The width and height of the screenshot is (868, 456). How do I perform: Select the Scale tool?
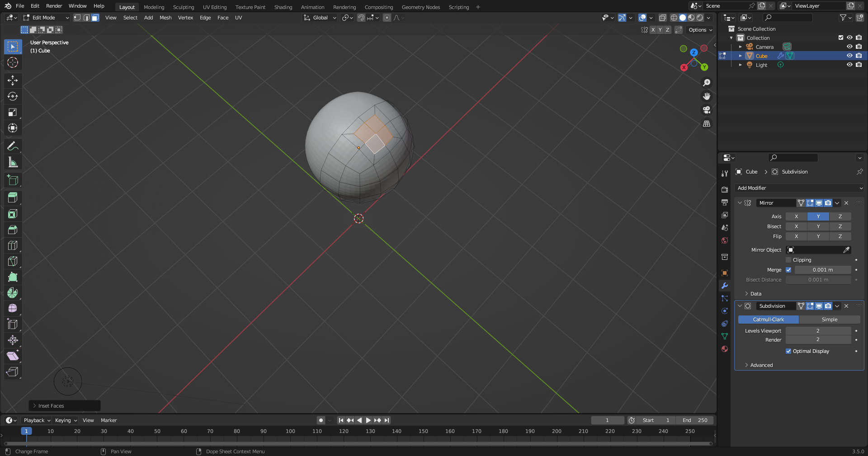click(13, 112)
